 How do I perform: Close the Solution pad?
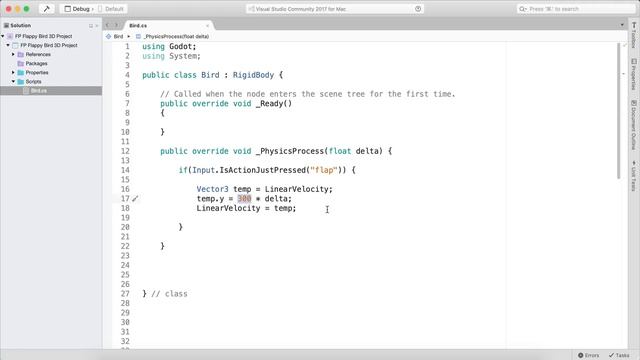[97, 26]
